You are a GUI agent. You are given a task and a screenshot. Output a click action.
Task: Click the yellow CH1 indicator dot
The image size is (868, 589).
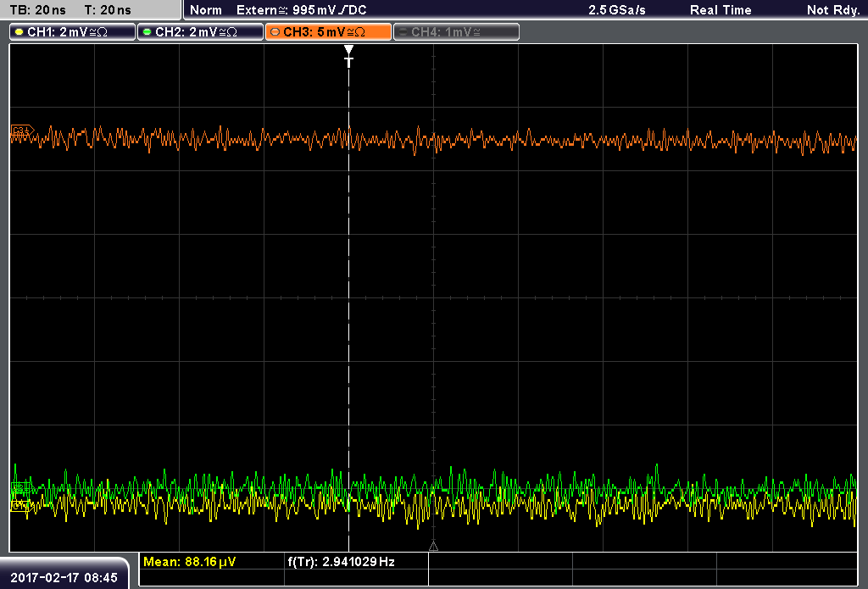point(19,32)
